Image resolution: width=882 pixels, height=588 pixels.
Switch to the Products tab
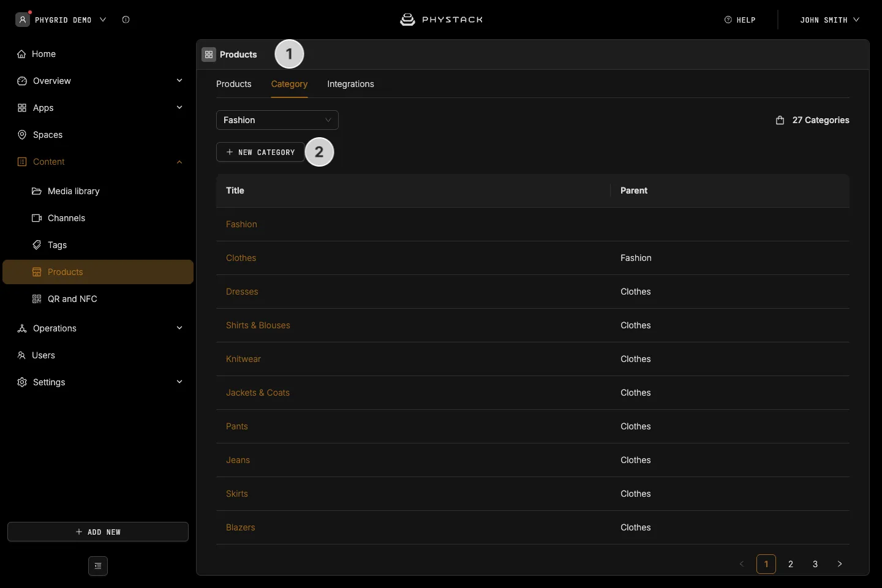234,84
